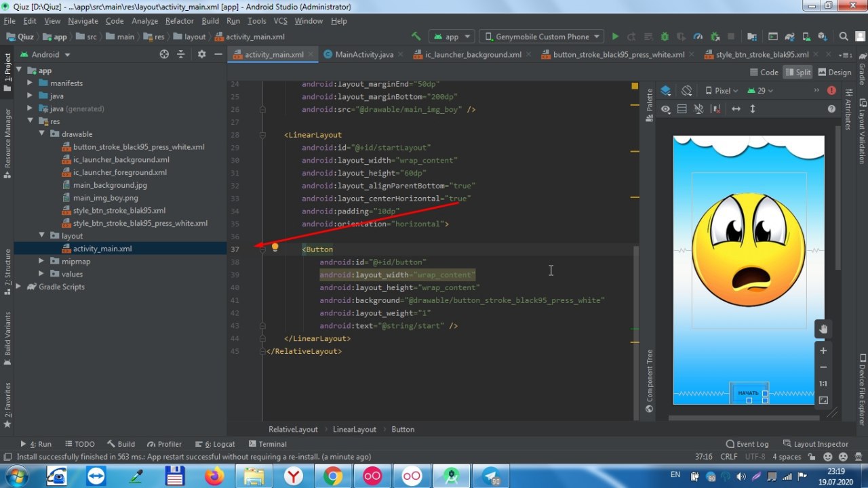Click the LinearLayout breadcrumb
The width and height of the screenshot is (868, 488).
click(x=354, y=429)
